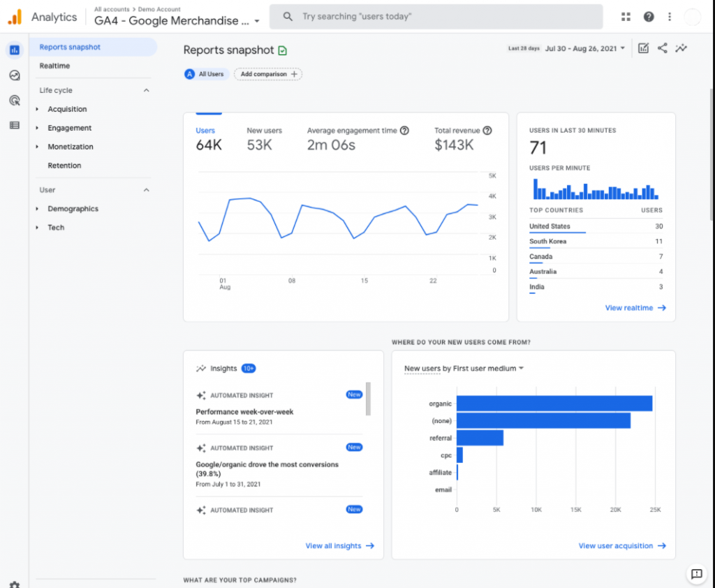Click the organic bar in chart
The image size is (715, 588).
[x=554, y=404]
